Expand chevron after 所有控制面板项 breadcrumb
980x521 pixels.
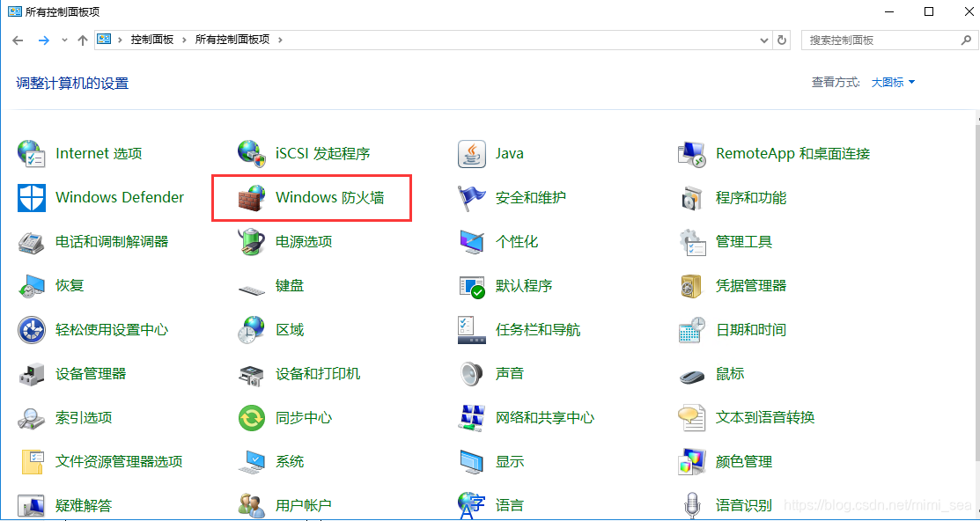(280, 40)
